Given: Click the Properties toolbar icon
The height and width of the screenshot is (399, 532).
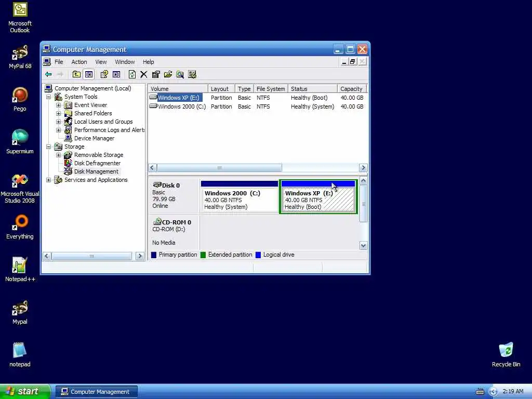Looking at the screenshot, I should 156,74.
